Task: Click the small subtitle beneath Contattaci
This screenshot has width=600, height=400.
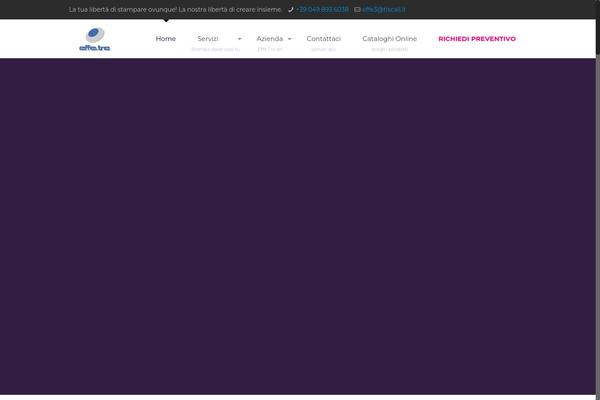Action: [x=324, y=48]
